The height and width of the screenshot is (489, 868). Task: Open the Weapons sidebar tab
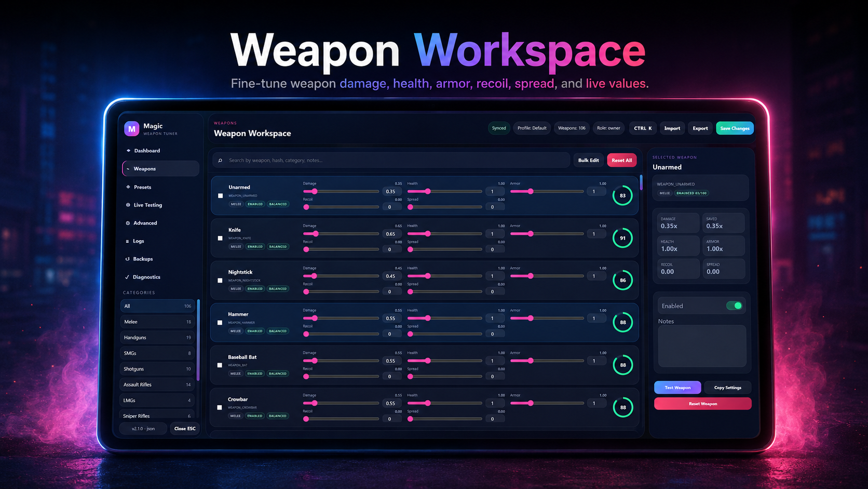click(160, 168)
